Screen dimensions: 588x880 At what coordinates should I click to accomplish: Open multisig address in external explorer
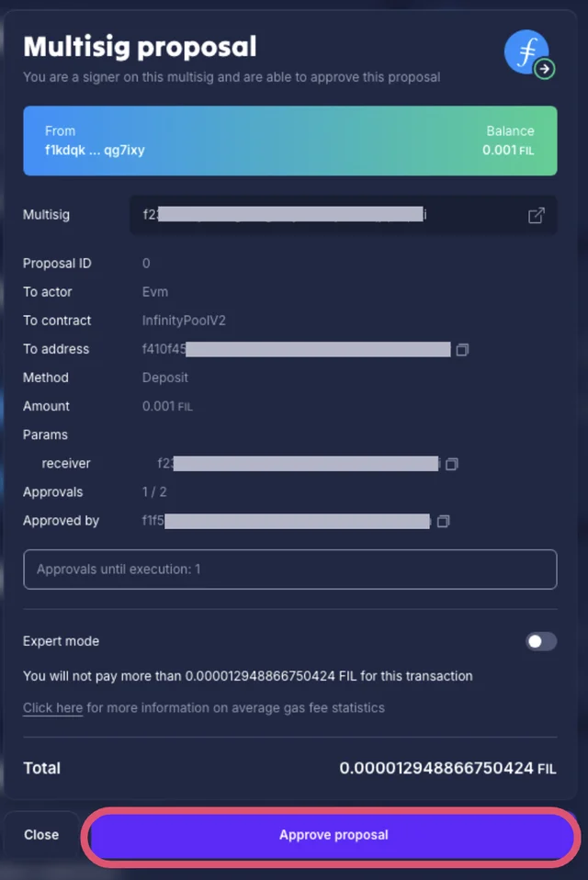pos(537,215)
